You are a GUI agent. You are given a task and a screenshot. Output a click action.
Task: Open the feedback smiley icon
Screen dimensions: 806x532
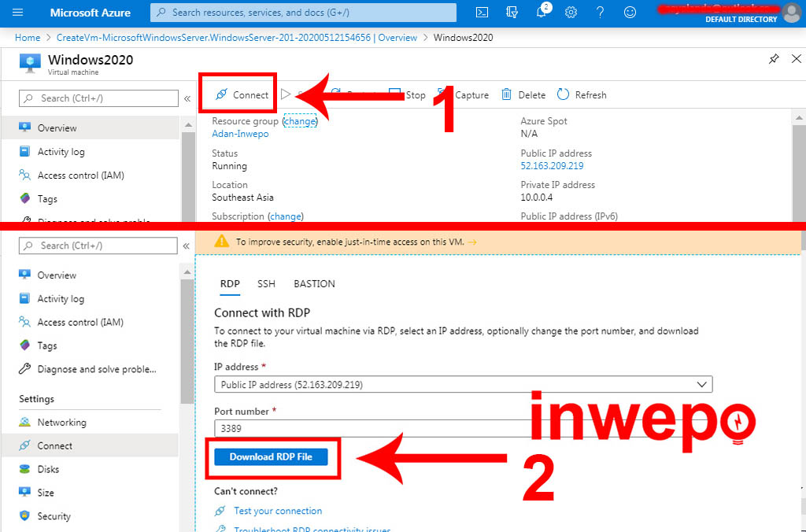click(x=630, y=13)
